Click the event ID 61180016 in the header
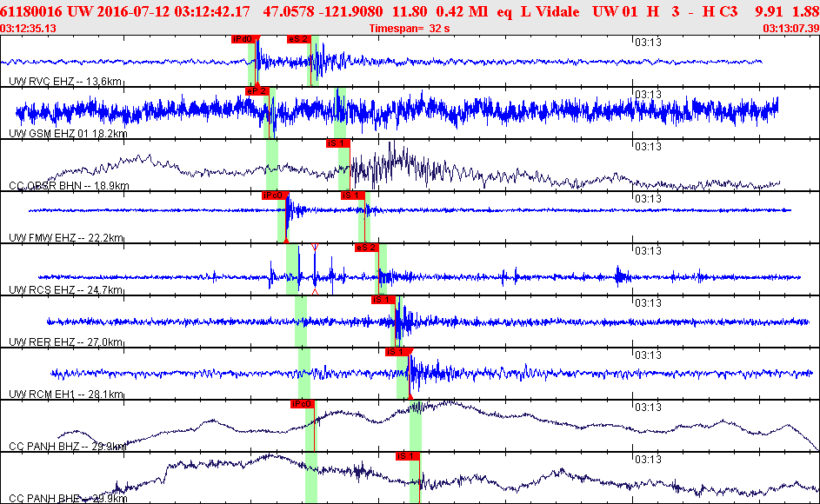This screenshot has height=504, width=820. point(31,11)
